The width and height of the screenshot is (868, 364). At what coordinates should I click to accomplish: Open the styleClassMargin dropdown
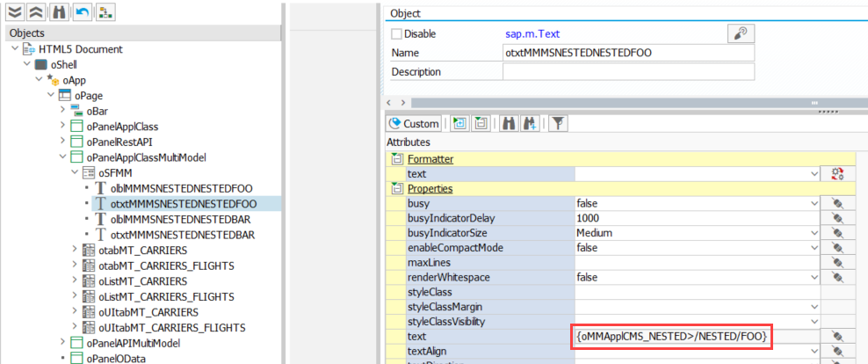814,306
